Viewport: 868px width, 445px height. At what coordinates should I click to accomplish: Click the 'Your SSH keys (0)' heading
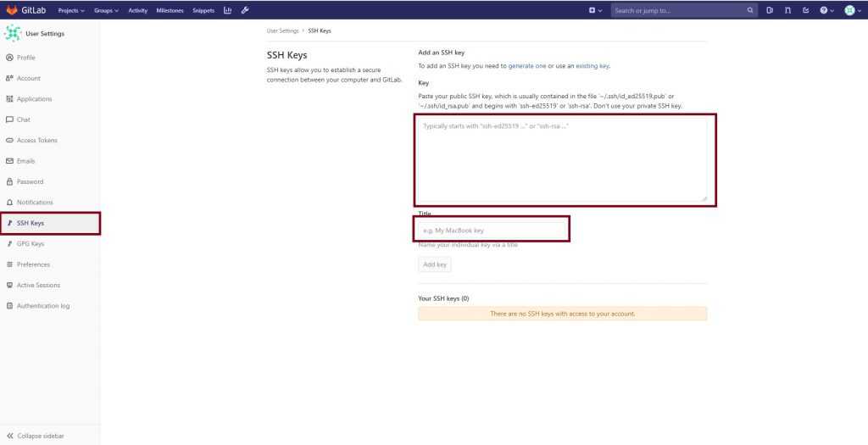tap(443, 298)
